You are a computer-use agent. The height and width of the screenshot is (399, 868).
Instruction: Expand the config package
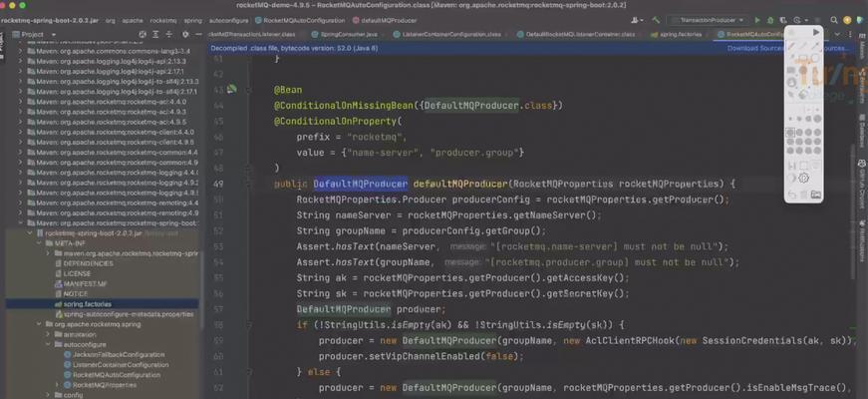(x=48, y=395)
